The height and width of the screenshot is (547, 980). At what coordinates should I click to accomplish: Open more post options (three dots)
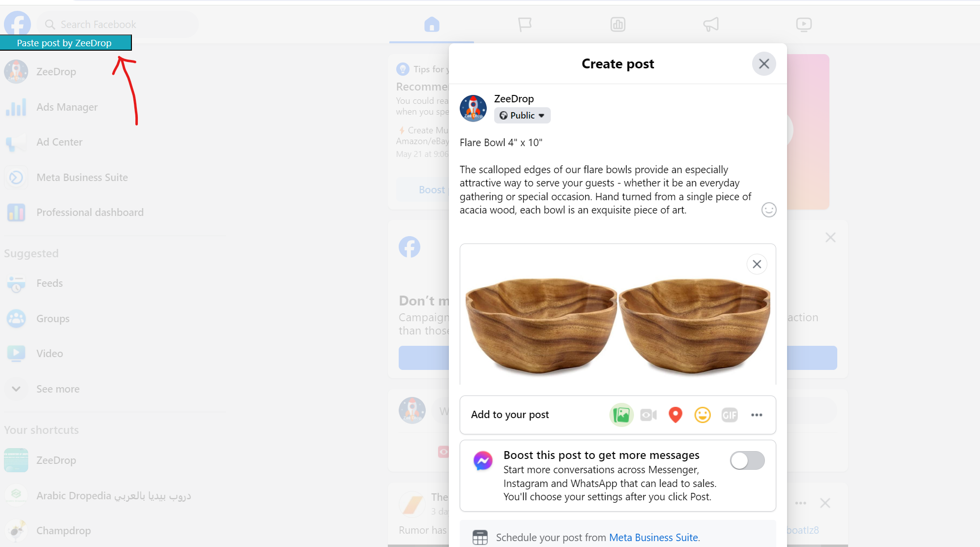(757, 415)
